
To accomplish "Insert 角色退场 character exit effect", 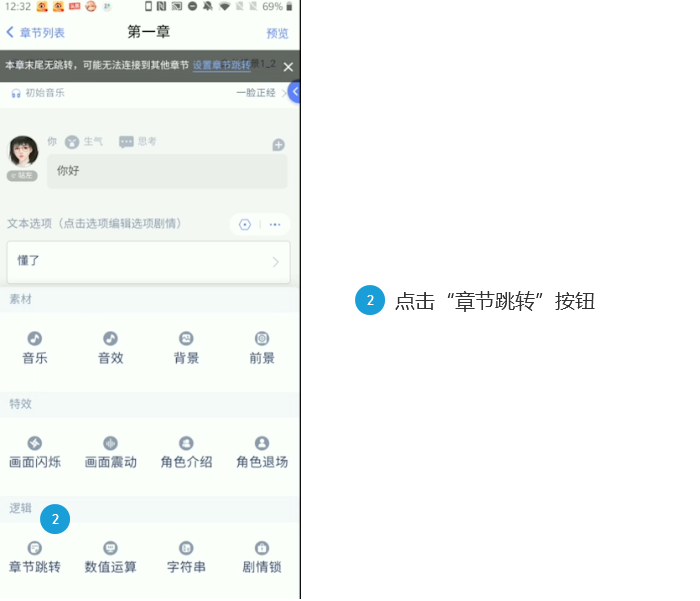I will [x=262, y=452].
